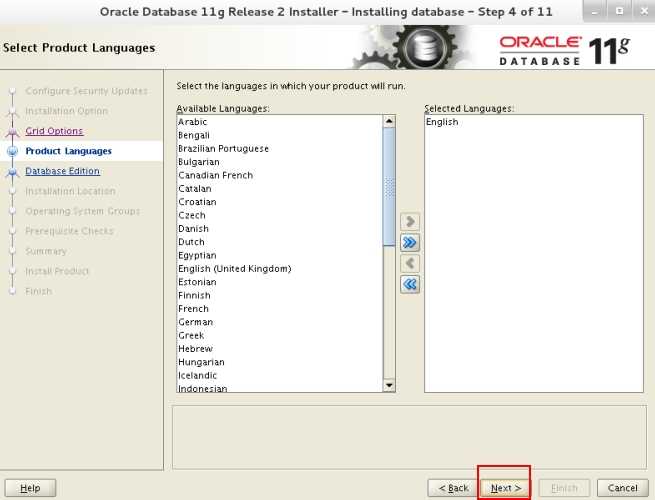Select Estonian in the list
The height and width of the screenshot is (500, 655).
279,282
